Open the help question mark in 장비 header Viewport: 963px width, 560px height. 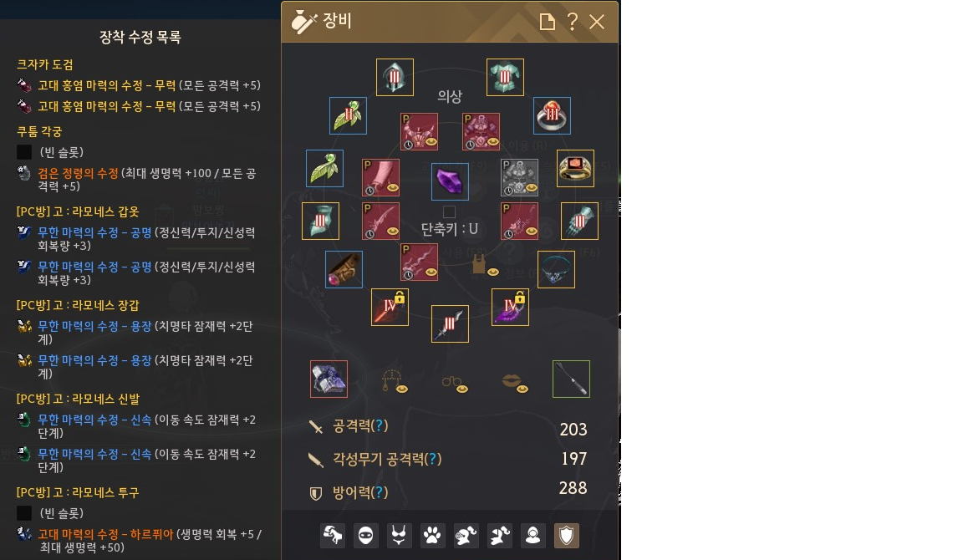(573, 22)
